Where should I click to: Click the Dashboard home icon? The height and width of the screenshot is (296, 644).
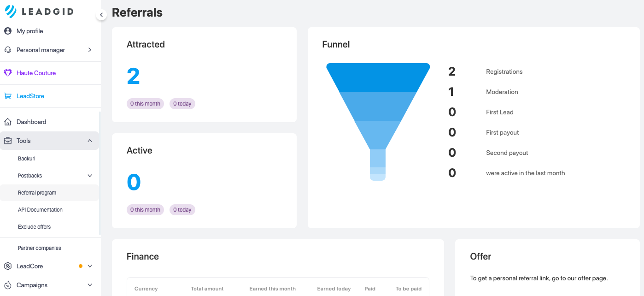click(7, 122)
